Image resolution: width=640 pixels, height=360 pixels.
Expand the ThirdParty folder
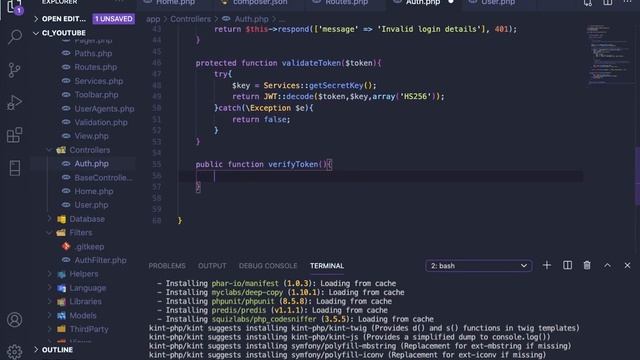click(89, 329)
